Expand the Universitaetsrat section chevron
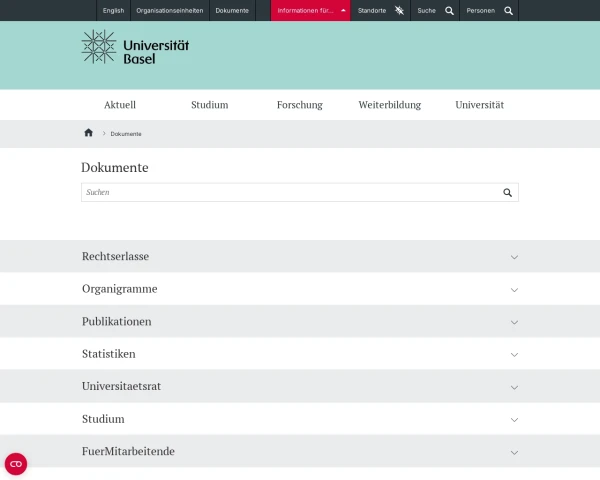600x480 pixels. 514,387
